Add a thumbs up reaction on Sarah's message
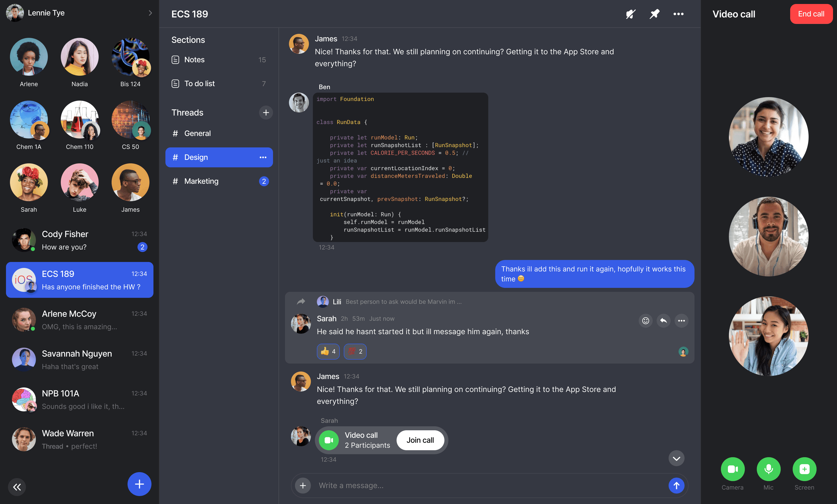Viewport: 837px width, 504px height. (x=328, y=352)
